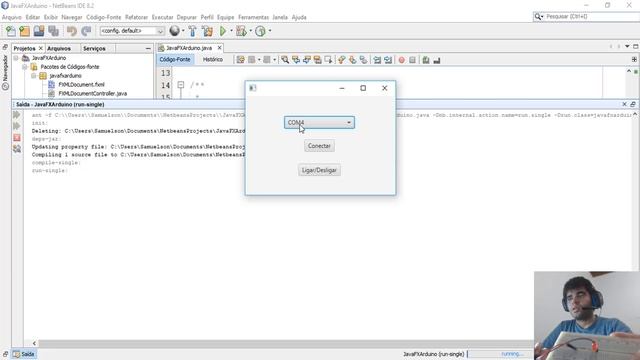Click the Shift Line Right icon

[388, 60]
